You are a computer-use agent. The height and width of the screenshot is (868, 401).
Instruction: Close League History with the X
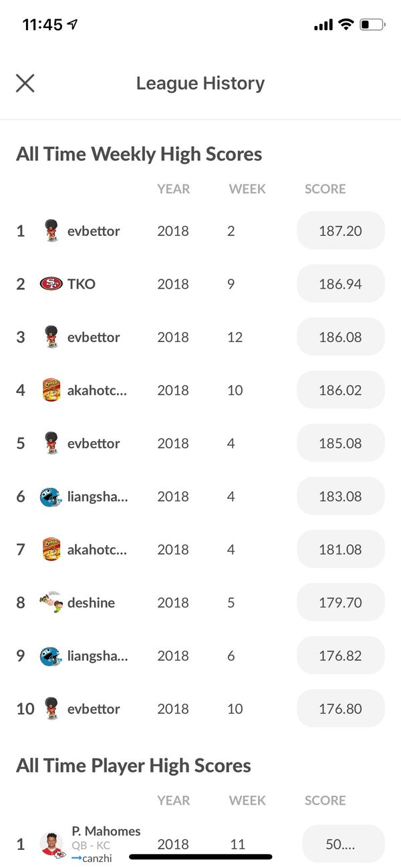[x=25, y=83]
